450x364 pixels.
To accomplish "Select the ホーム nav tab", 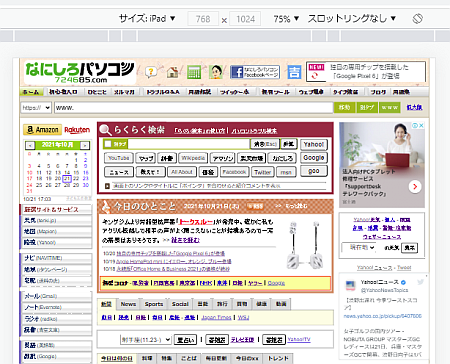I will [31, 92].
